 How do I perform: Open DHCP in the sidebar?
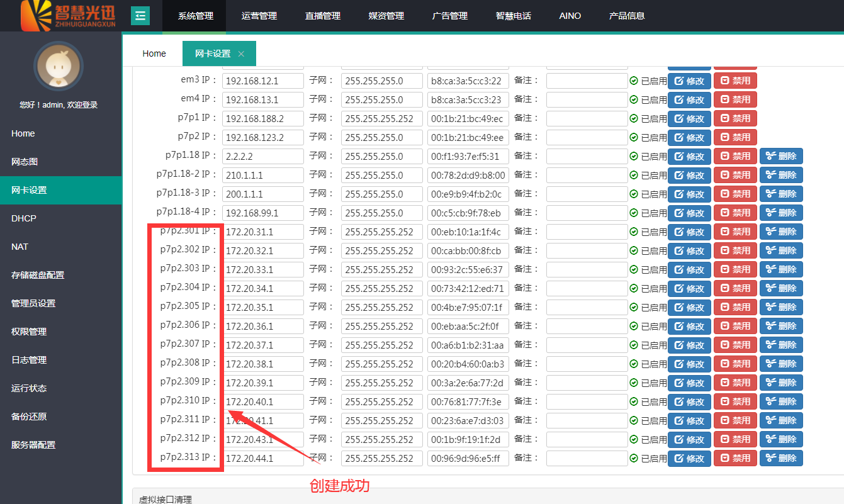point(24,218)
